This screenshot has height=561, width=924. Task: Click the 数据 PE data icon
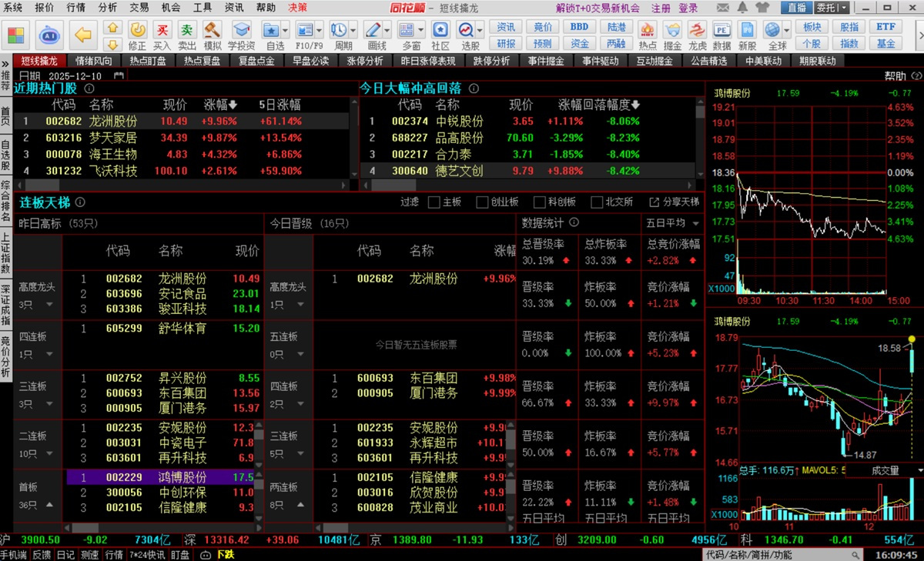click(722, 35)
